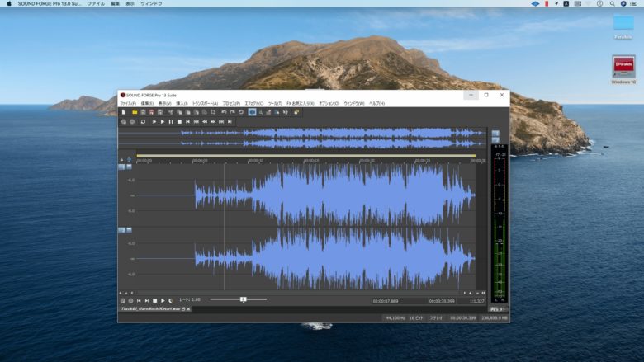Open the 編集(E) menu in SOUND FORGE window
Viewport: 644px width, 362px height.
point(147,103)
